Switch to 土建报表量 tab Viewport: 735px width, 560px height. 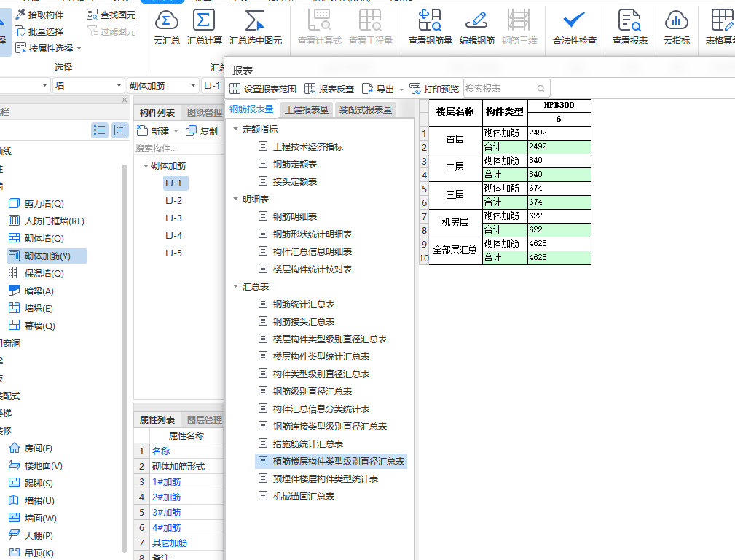pos(307,110)
